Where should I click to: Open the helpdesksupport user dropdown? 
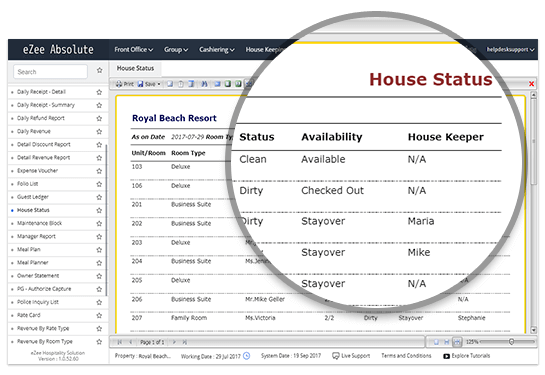(x=510, y=50)
